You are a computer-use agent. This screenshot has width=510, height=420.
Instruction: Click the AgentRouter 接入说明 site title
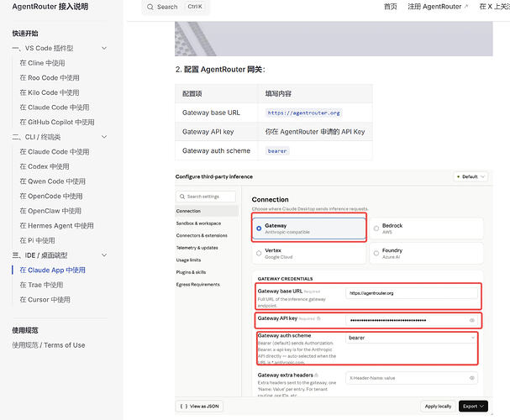[50, 7]
